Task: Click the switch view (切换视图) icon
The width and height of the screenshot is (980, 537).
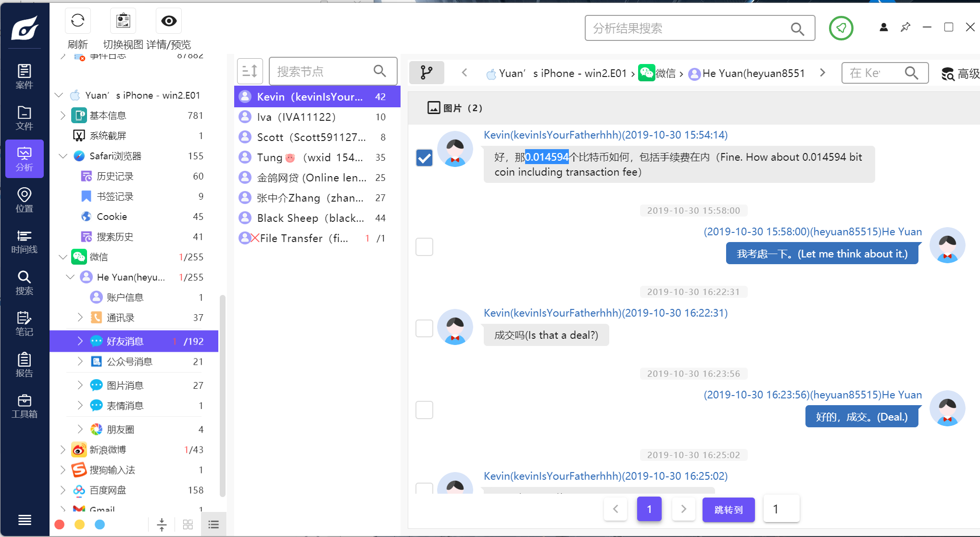Action: coord(123,21)
